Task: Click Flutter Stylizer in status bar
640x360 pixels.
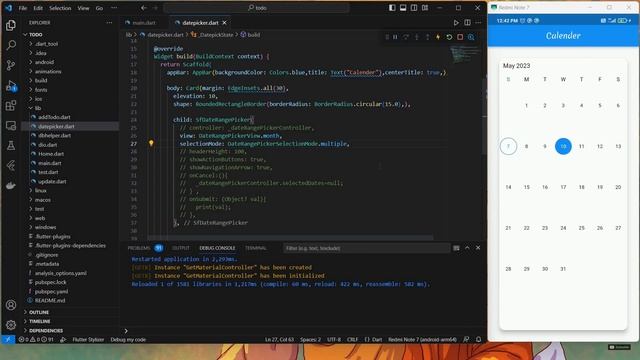Action: [x=88, y=340]
